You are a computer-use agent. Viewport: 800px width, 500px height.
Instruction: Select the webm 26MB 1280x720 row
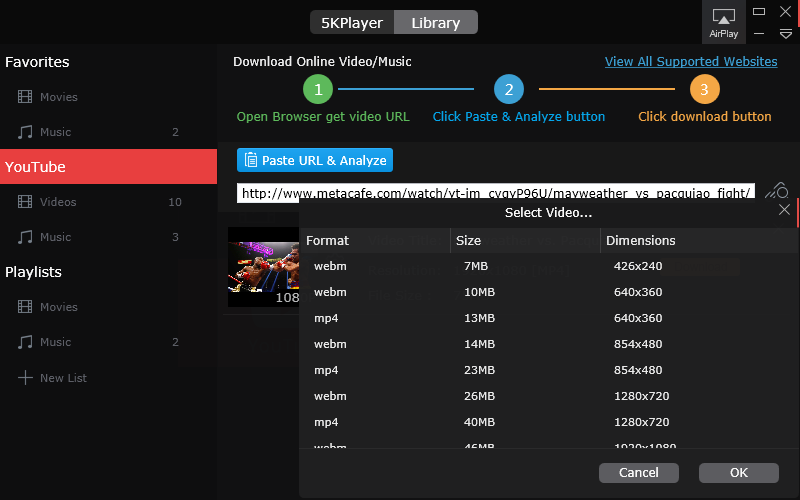click(548, 396)
